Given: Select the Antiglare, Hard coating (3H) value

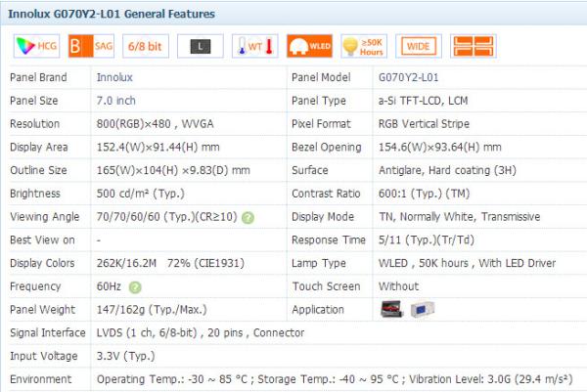Looking at the screenshot, I should pos(447,170).
